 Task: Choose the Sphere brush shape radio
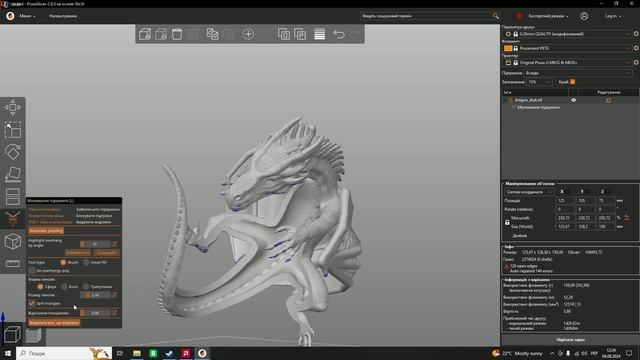pyautogui.click(x=40, y=287)
